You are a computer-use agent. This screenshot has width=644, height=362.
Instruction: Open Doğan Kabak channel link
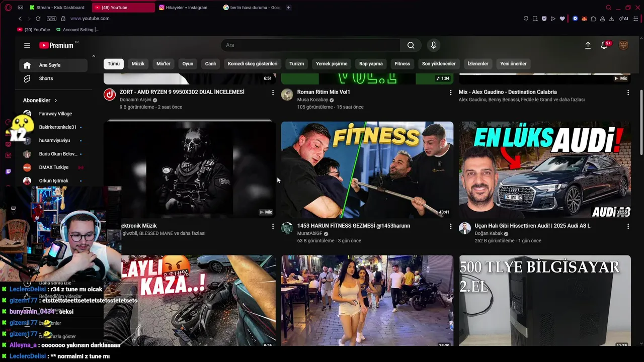click(x=489, y=234)
